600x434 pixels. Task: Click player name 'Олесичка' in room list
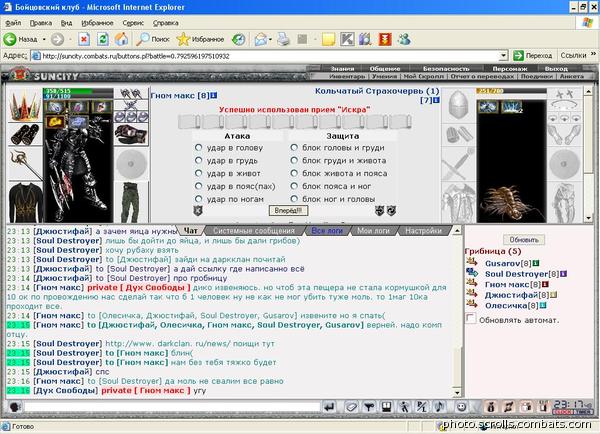click(506, 306)
